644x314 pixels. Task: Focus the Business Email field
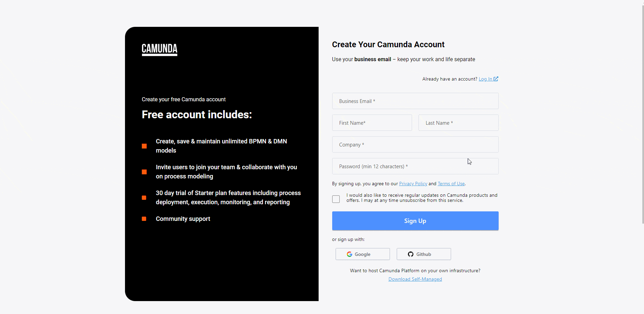point(415,101)
